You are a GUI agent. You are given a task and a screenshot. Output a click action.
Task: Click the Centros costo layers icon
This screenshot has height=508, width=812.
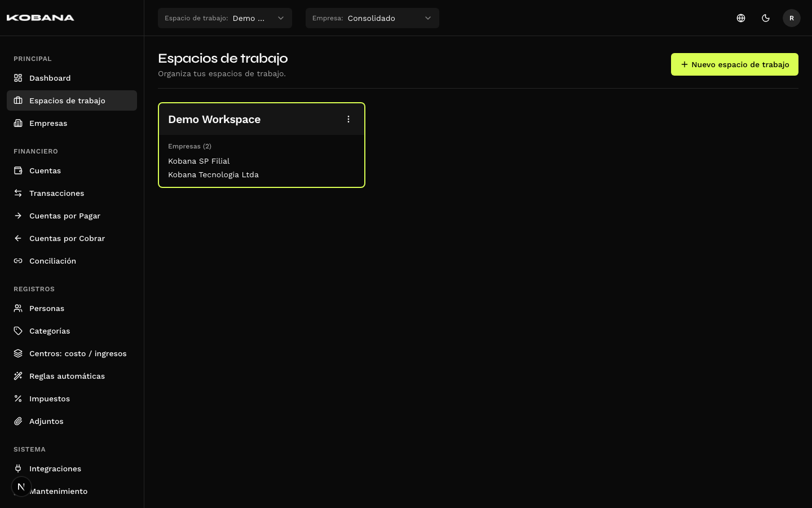[18, 353]
